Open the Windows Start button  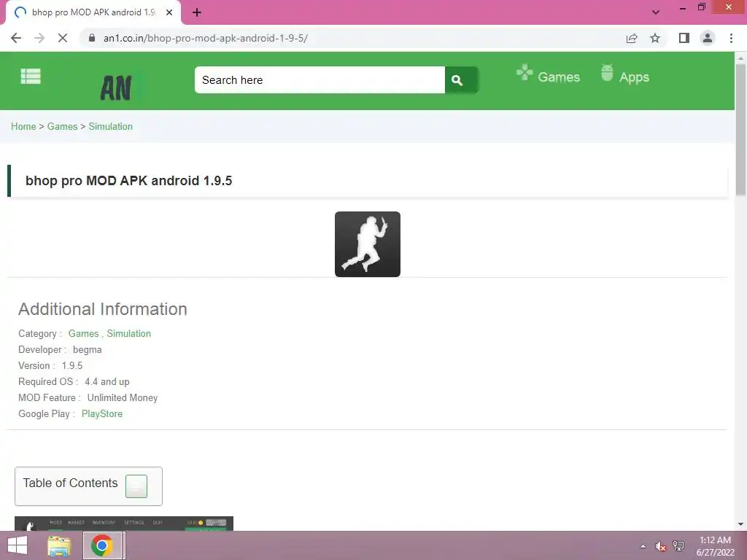(x=18, y=545)
